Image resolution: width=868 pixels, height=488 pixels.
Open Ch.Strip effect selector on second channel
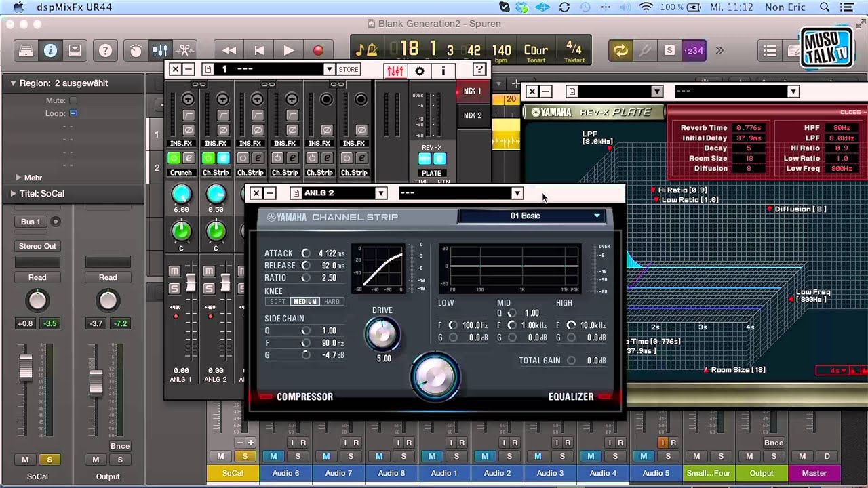[x=216, y=173]
